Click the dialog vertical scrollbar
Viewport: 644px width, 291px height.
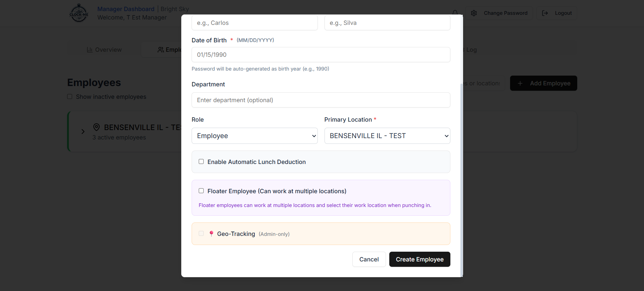click(461, 180)
